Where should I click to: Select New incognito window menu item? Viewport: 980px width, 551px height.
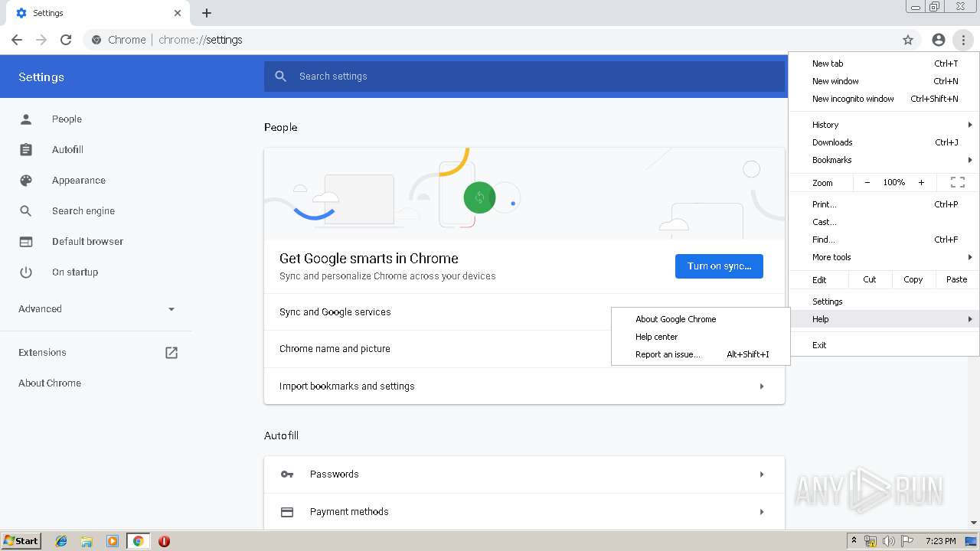coord(884,99)
